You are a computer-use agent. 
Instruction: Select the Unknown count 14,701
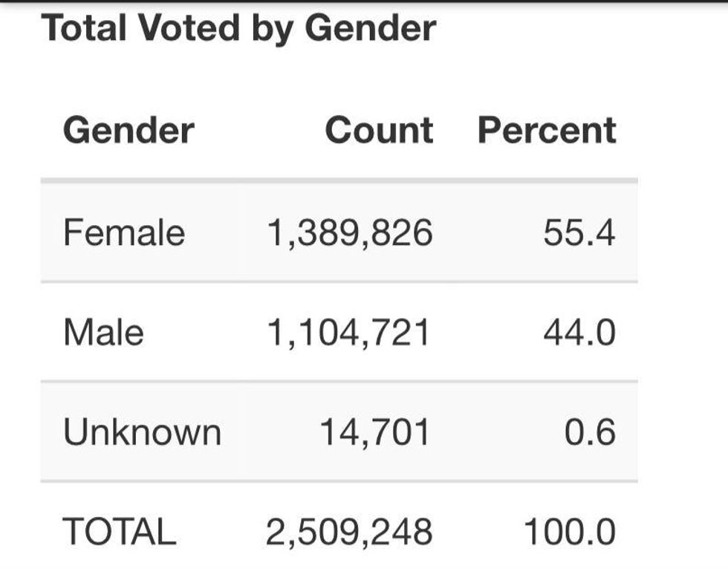[x=374, y=432]
